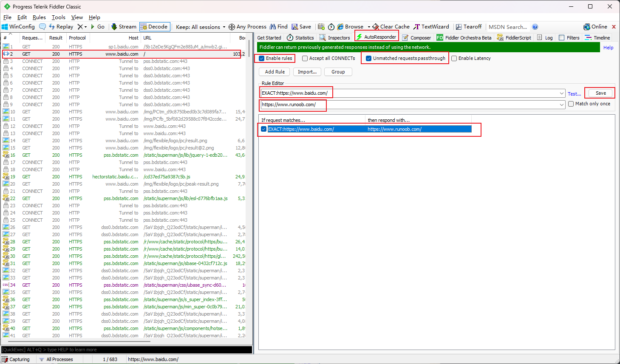Click the camera screenshot icon
The image size is (620, 364).
pos(321,27)
